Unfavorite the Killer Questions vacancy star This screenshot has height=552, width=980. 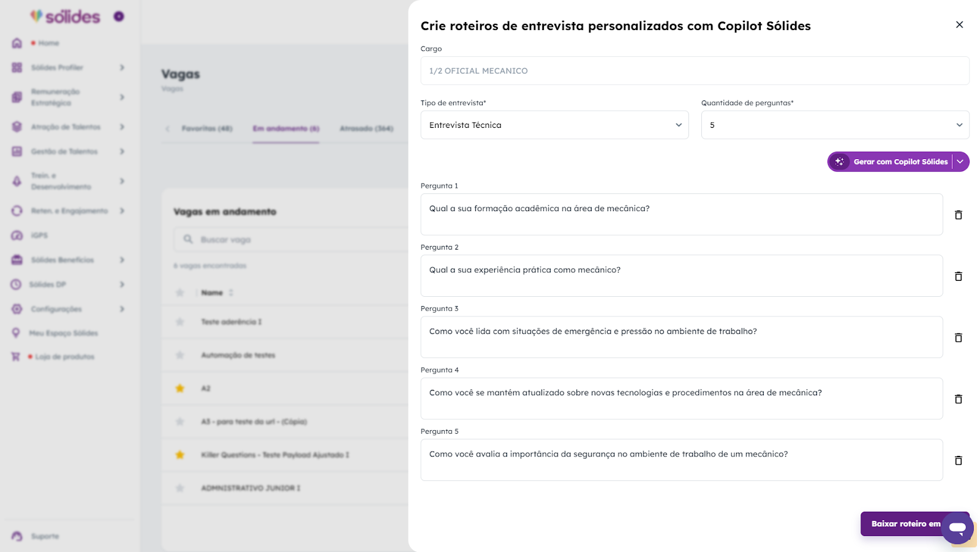[180, 455]
